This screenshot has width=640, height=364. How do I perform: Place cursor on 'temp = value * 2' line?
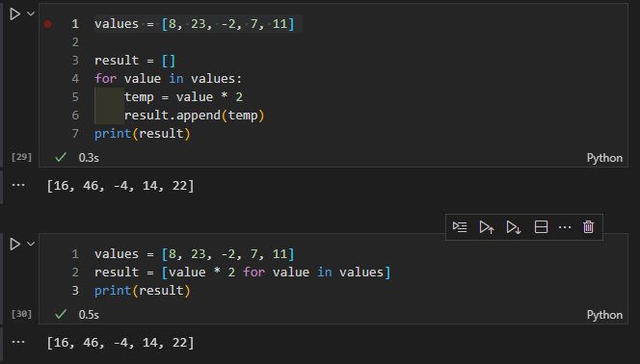(x=183, y=97)
